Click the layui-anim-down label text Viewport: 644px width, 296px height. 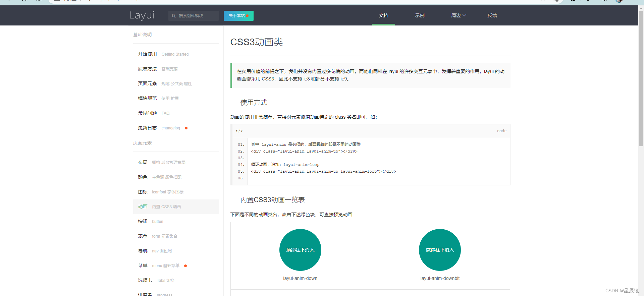click(300, 278)
